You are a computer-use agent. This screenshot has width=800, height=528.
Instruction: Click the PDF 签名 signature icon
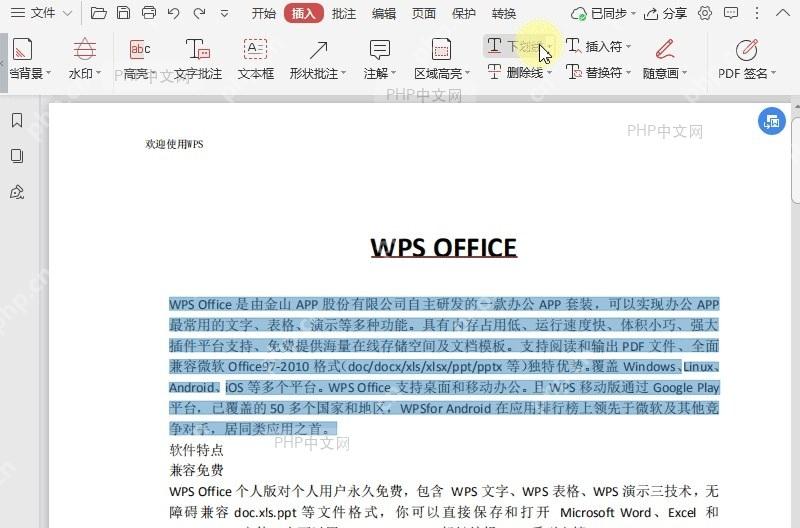click(746, 50)
